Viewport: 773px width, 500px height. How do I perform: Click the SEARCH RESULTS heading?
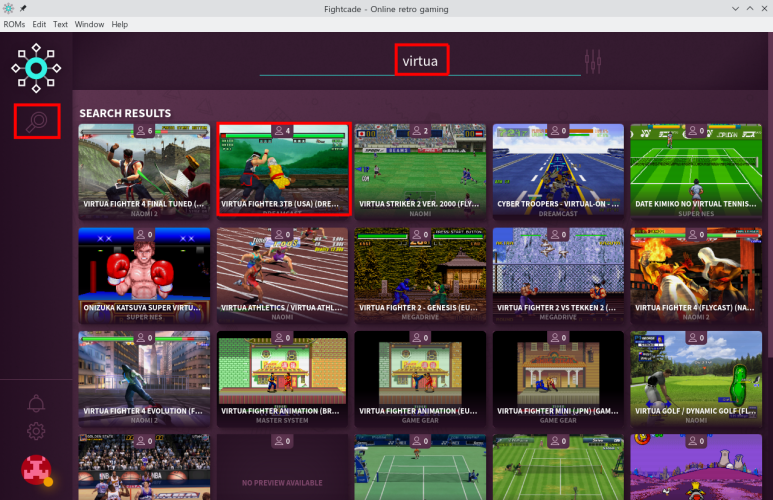[125, 113]
